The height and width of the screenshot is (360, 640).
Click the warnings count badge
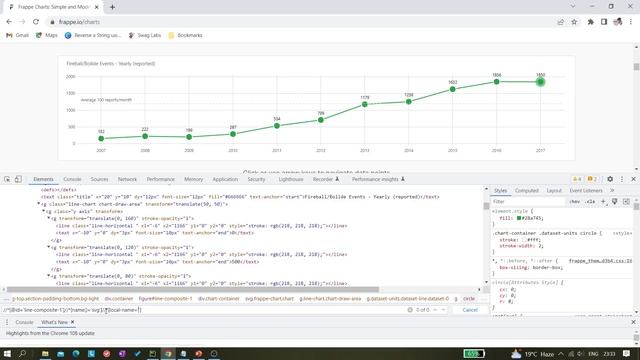(577, 179)
